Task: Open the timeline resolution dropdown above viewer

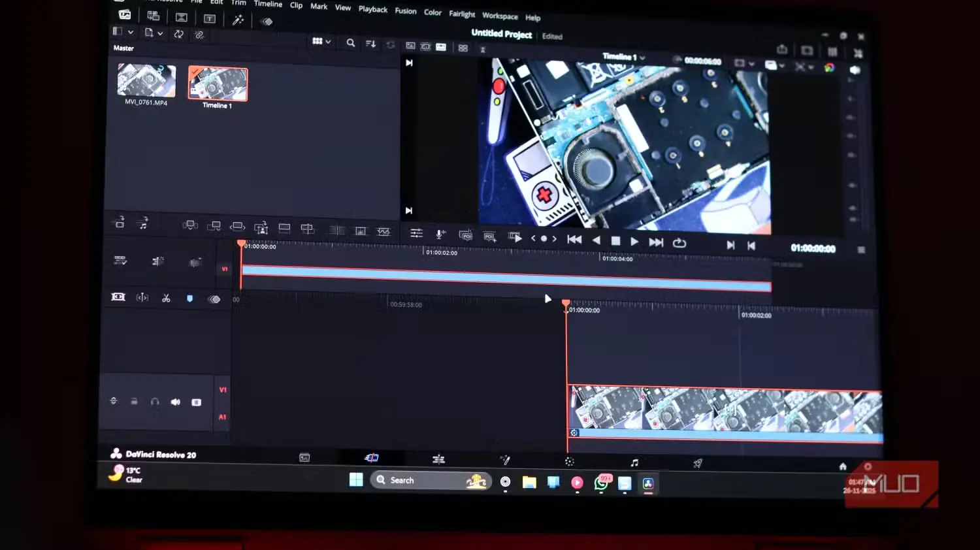Action: click(x=744, y=63)
